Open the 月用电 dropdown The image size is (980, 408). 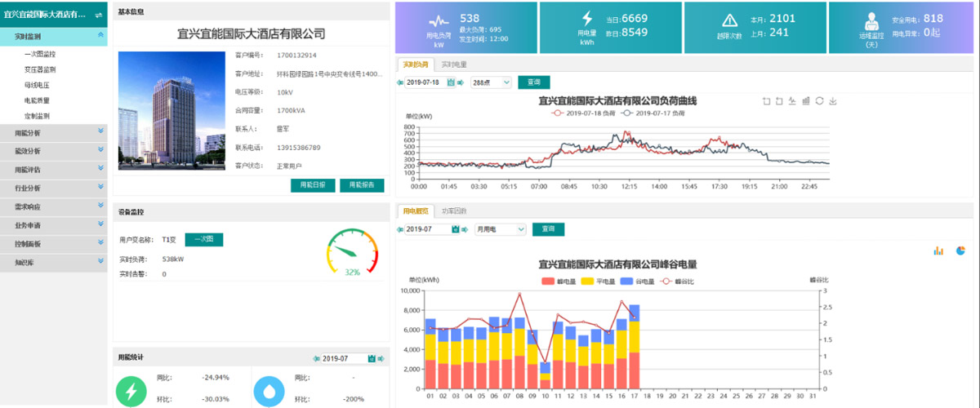coord(500,229)
